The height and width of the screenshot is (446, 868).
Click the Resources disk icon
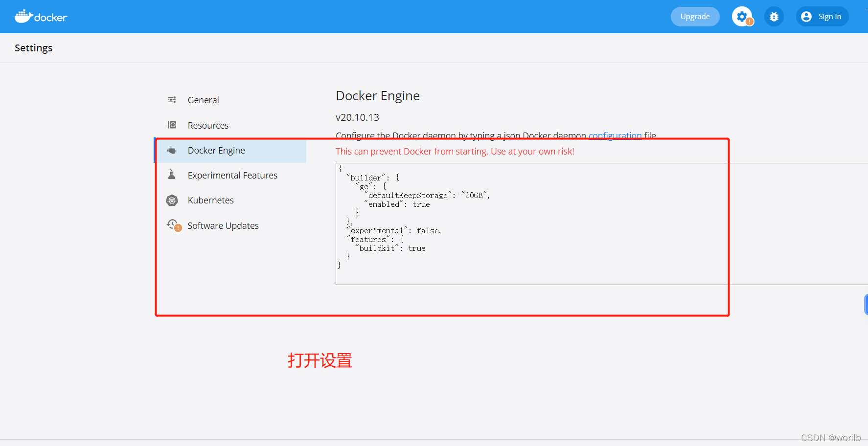(172, 125)
